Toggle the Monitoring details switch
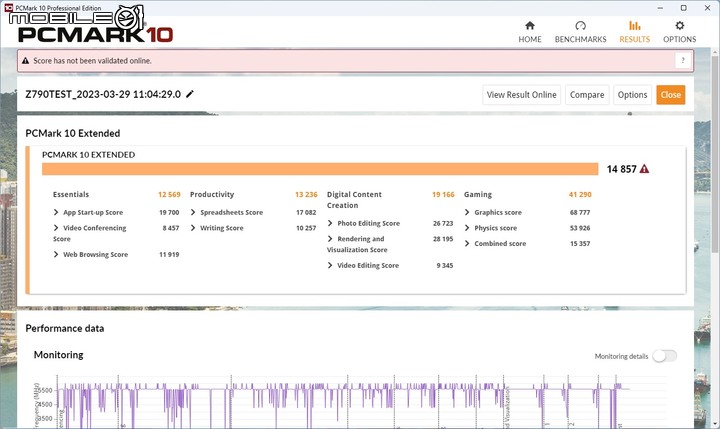 [x=664, y=356]
